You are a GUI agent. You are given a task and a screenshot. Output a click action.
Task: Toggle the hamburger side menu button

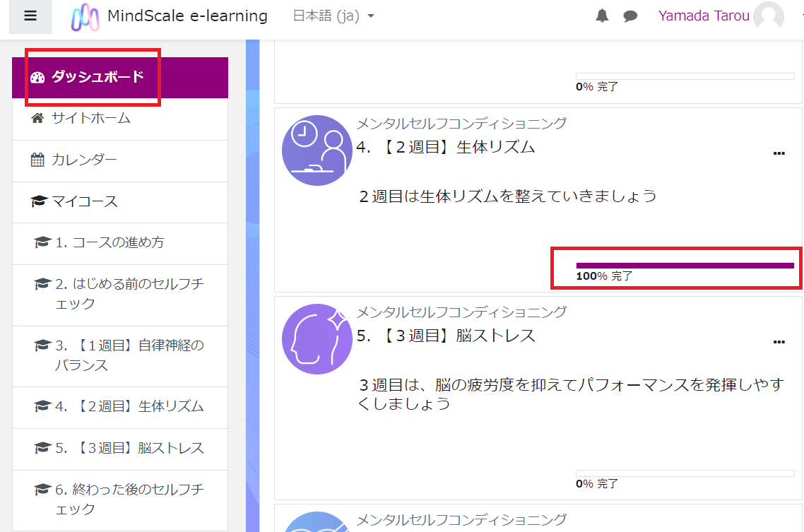(30, 16)
